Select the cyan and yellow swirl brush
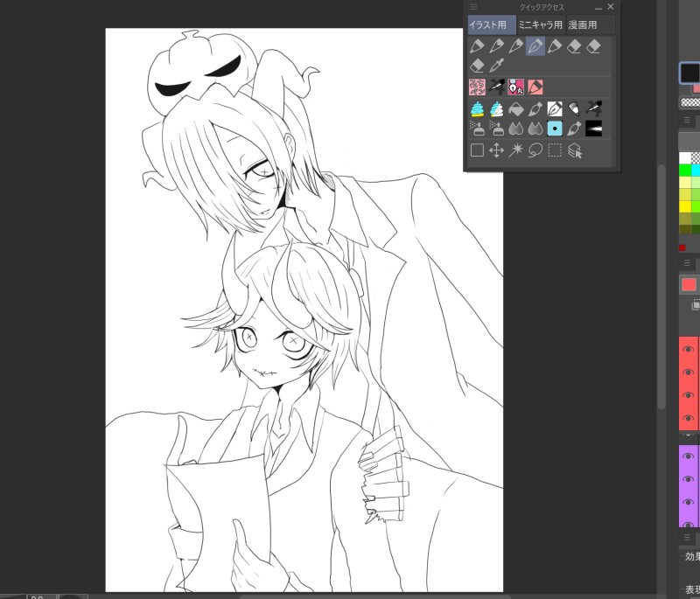700x599 pixels. coord(477,108)
